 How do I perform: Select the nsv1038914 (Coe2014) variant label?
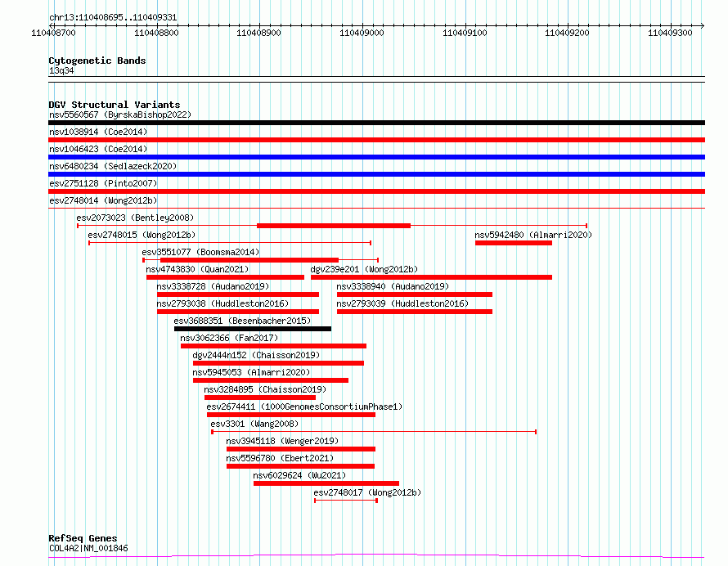tap(98, 132)
